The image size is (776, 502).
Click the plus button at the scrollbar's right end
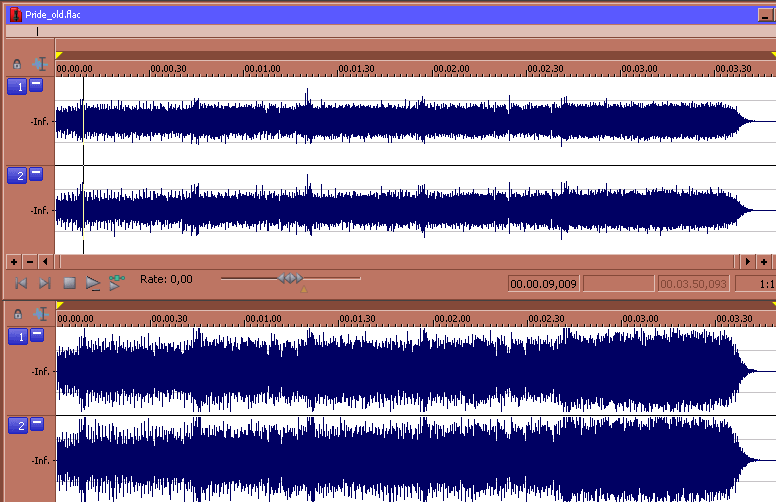(x=764, y=261)
